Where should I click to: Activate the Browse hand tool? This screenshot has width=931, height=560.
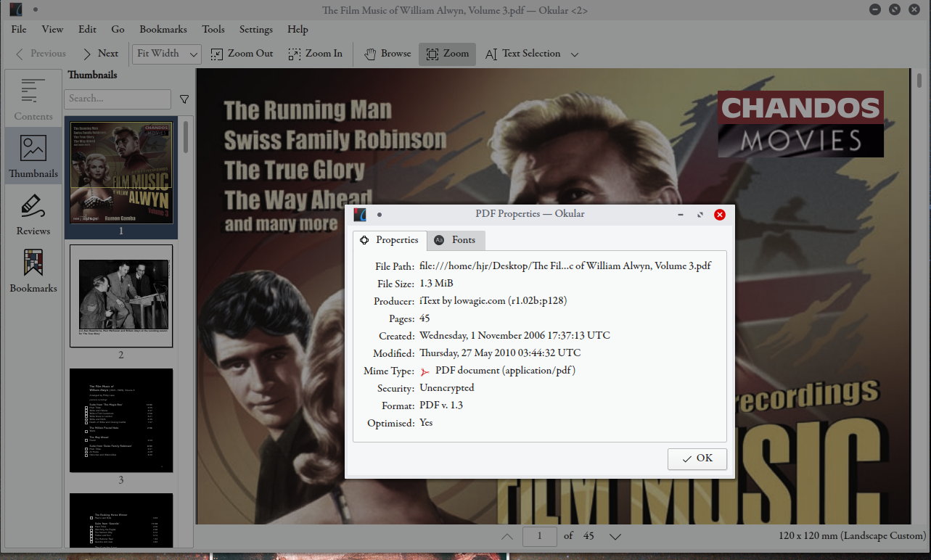tap(386, 54)
